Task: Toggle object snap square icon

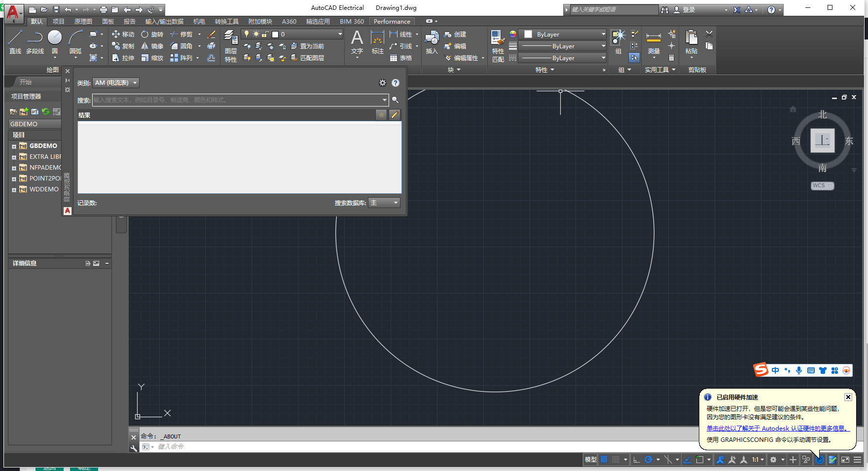Action: click(x=699, y=460)
